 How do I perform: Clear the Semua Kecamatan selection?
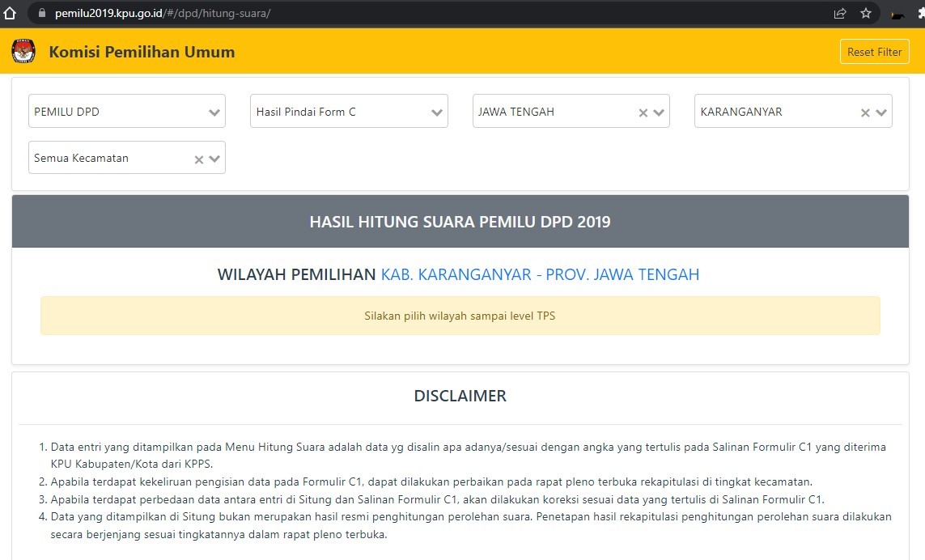[199, 159]
